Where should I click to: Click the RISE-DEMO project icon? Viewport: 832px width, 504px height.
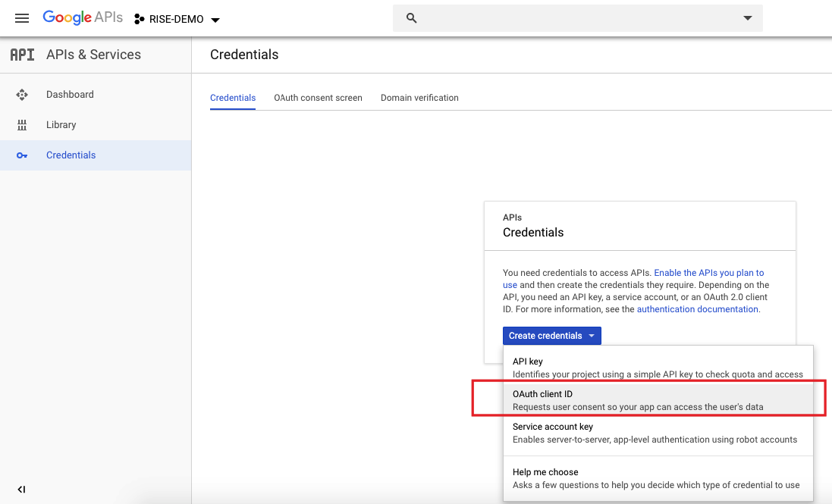click(x=139, y=19)
